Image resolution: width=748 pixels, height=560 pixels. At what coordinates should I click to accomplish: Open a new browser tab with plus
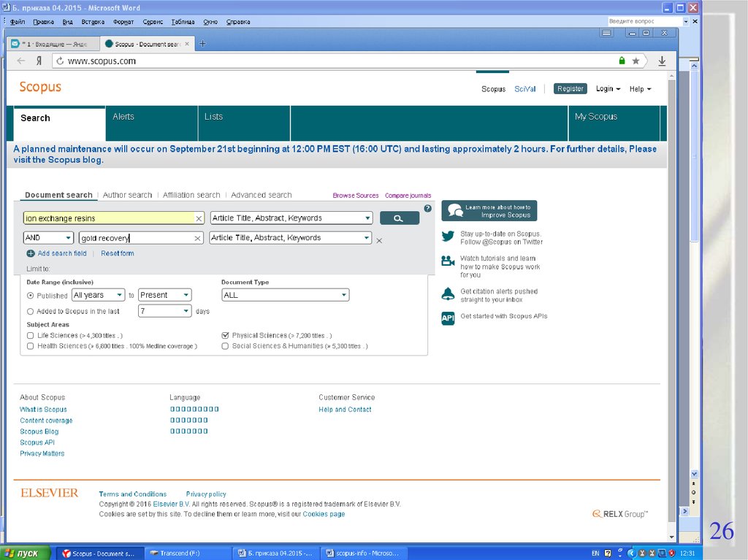(x=202, y=43)
